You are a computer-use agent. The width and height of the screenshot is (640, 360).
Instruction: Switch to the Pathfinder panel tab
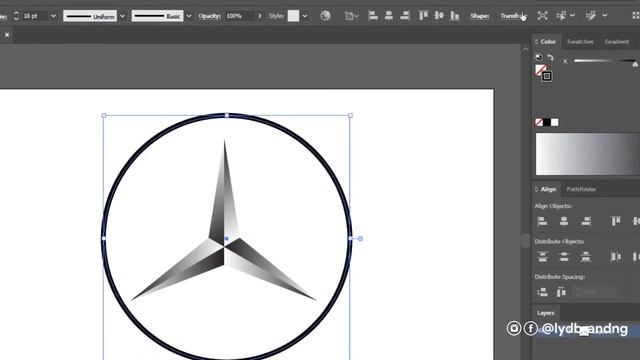[x=581, y=189]
